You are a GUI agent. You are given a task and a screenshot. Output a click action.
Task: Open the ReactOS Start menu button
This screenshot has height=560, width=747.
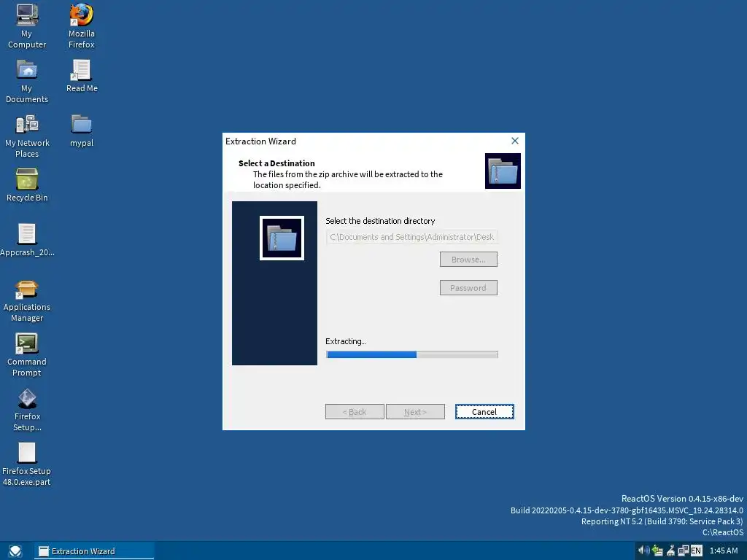15,551
